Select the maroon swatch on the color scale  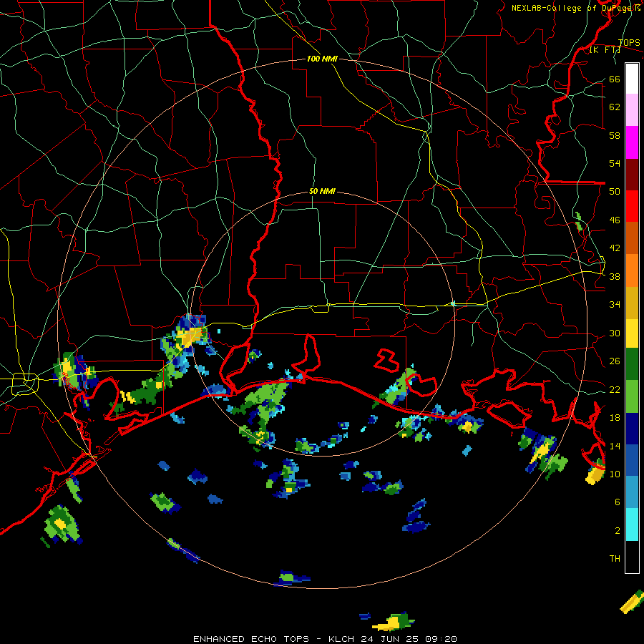632,175
